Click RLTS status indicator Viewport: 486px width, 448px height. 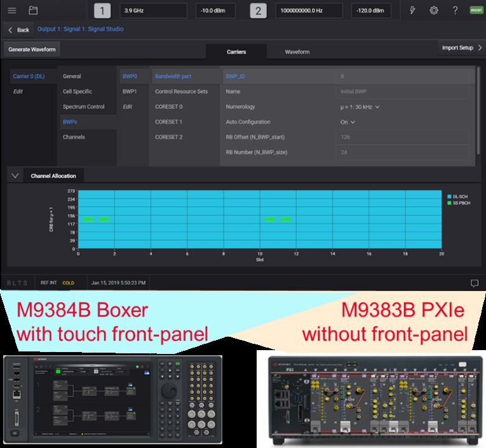pyautogui.click(x=17, y=283)
